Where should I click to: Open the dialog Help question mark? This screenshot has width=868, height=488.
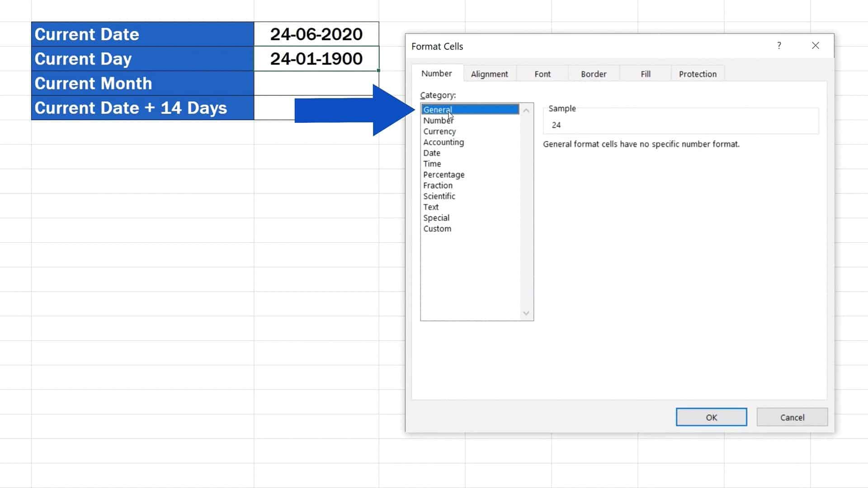coord(779,45)
